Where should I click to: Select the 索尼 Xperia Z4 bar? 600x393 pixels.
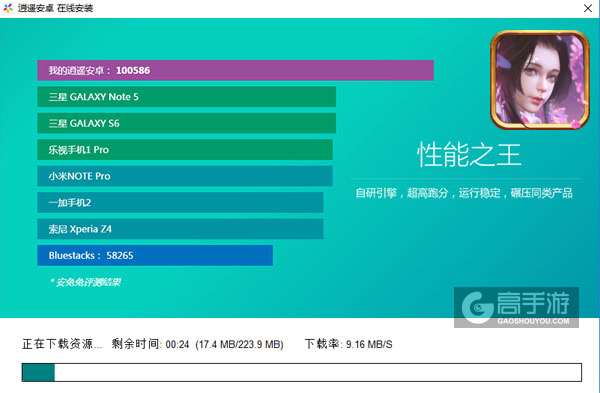tap(180, 229)
